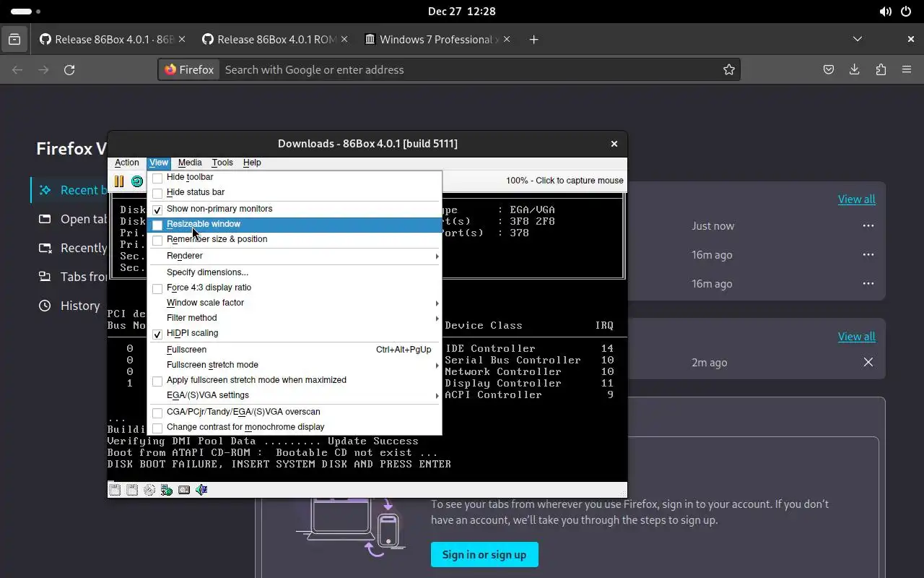Open the Media menu in 86Box
924x578 pixels.
[190, 163]
